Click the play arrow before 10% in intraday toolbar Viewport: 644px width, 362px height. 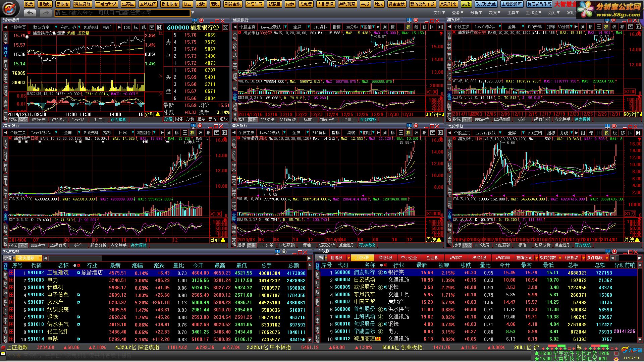[119, 27]
